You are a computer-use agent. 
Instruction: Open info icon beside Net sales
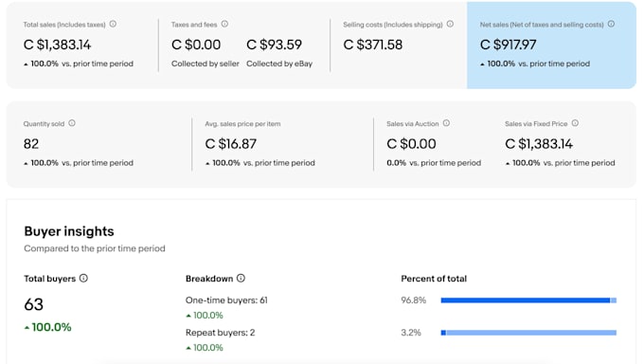tap(611, 24)
